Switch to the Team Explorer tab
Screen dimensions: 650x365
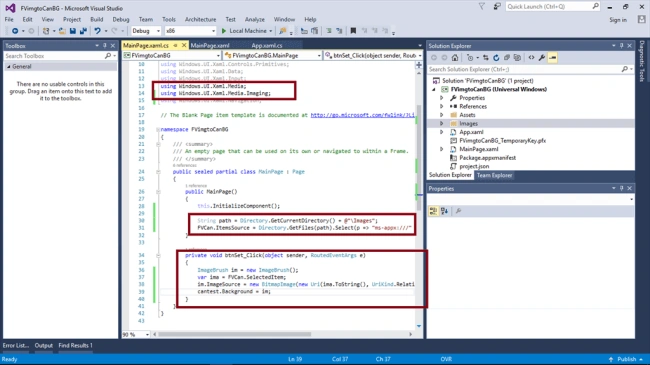point(494,175)
